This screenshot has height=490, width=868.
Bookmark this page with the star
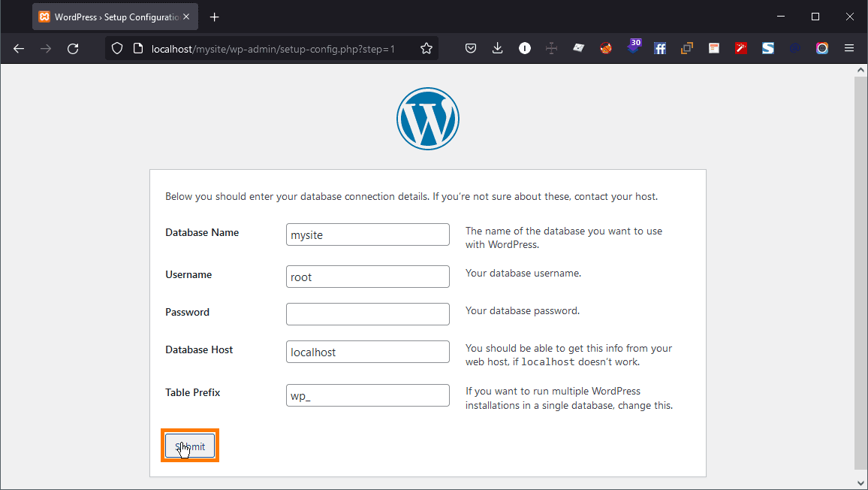(426, 49)
